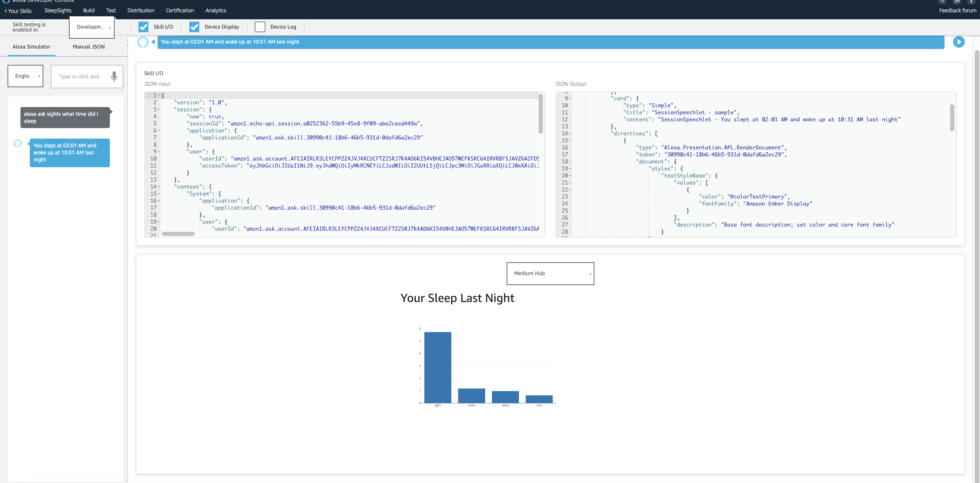The image size is (980, 483).
Task: Open the Distribution tab in top navigation
Action: tap(141, 10)
